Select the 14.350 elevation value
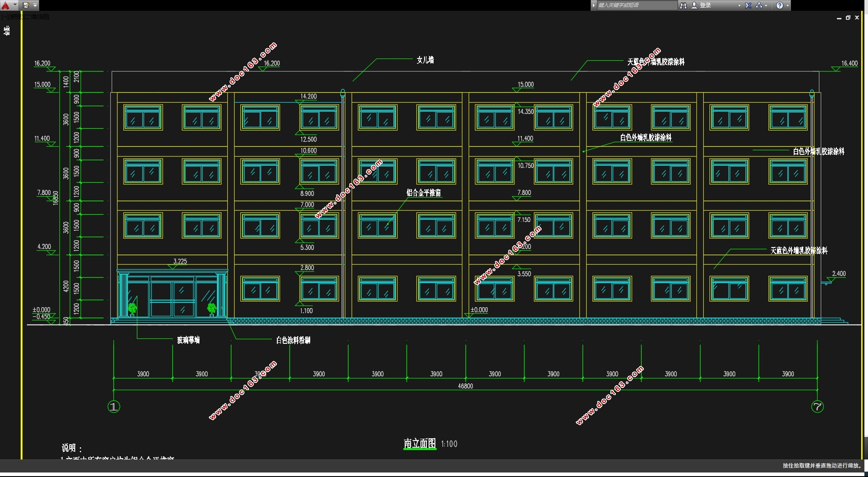 [525, 112]
